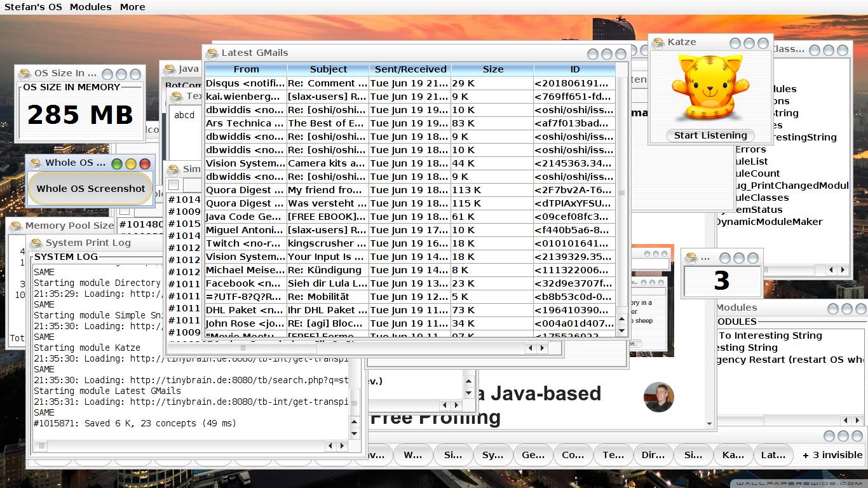Click the Java icon in Katze title bar

click(x=658, y=43)
